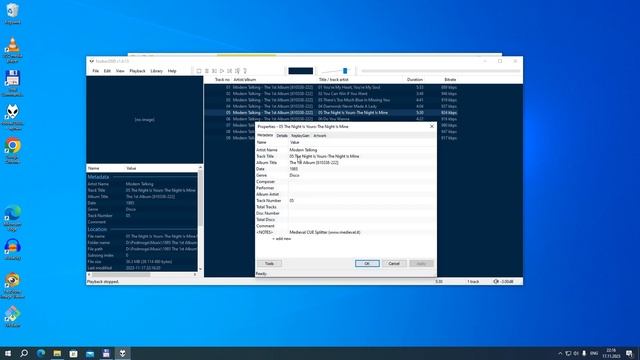Open the Microsoft Edge desktop icon
Image resolution: width=640 pixels, height=360 pixels.
(x=13, y=218)
